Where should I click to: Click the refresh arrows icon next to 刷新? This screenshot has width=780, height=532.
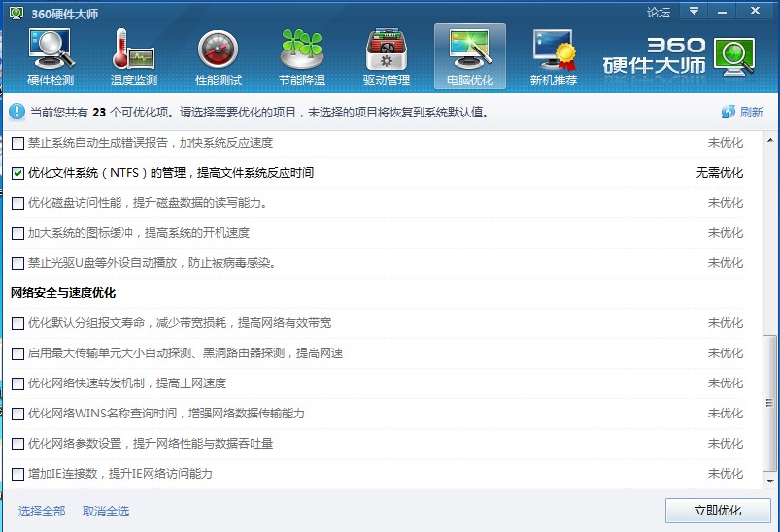tap(728, 112)
